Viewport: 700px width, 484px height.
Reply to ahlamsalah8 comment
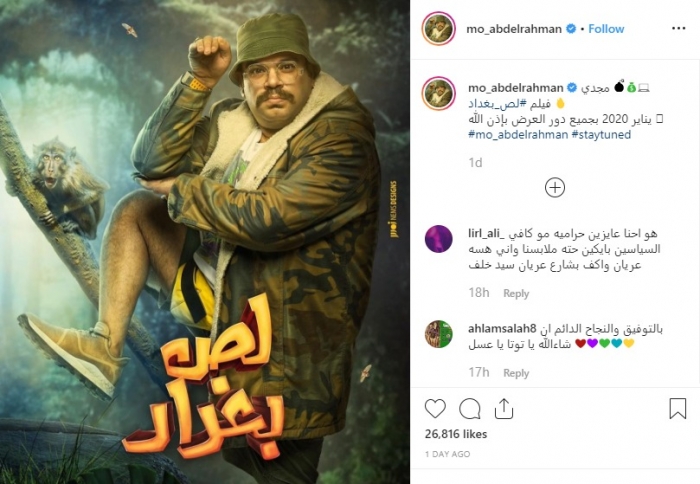516,373
